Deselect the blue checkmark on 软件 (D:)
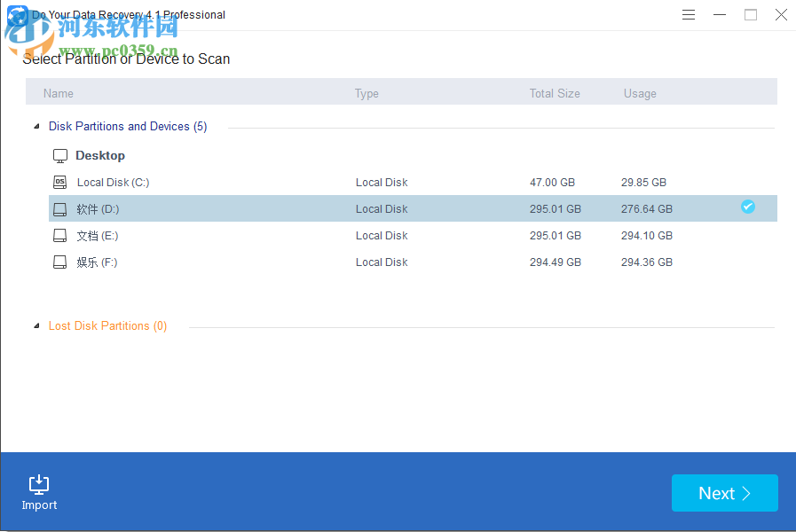Viewport: 796px width, 532px height. [748, 206]
